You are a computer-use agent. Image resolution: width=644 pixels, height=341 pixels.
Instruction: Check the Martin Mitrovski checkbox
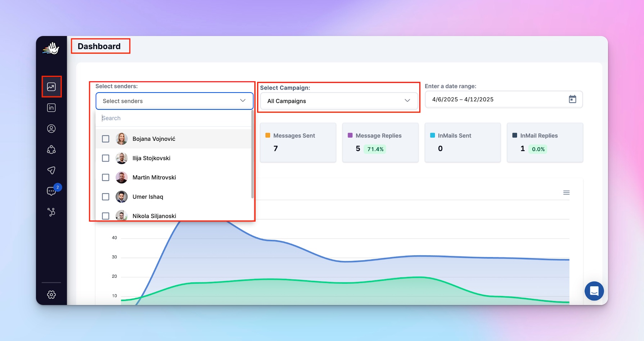[x=105, y=178]
